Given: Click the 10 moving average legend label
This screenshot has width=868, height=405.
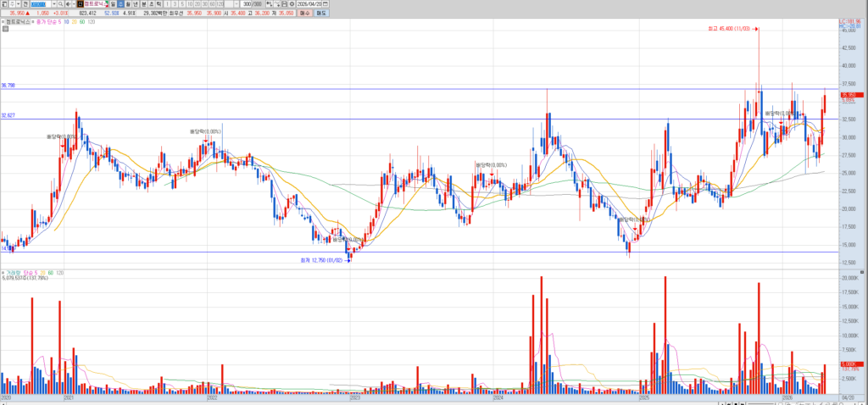Looking at the screenshot, I should click(66, 21).
